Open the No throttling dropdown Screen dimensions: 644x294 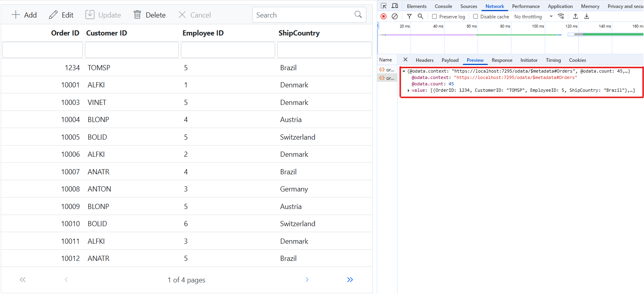point(533,17)
